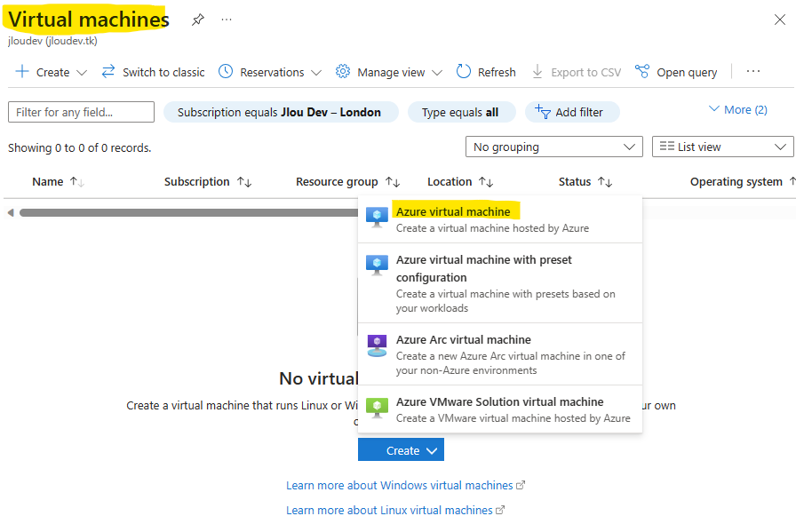Click the purple Azure Arc VM icon

[377, 345]
